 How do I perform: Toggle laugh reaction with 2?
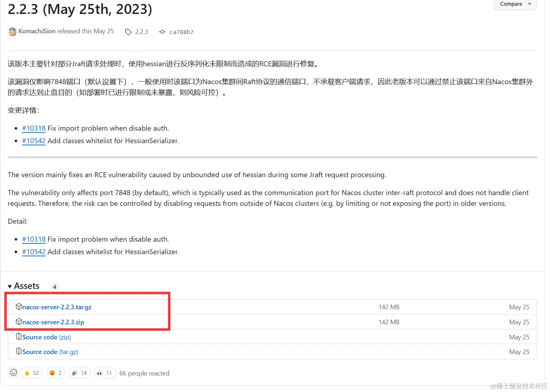point(56,373)
